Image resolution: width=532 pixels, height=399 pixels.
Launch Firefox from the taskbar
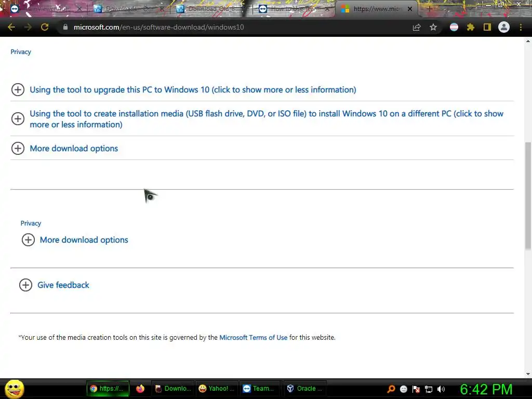[x=140, y=389]
